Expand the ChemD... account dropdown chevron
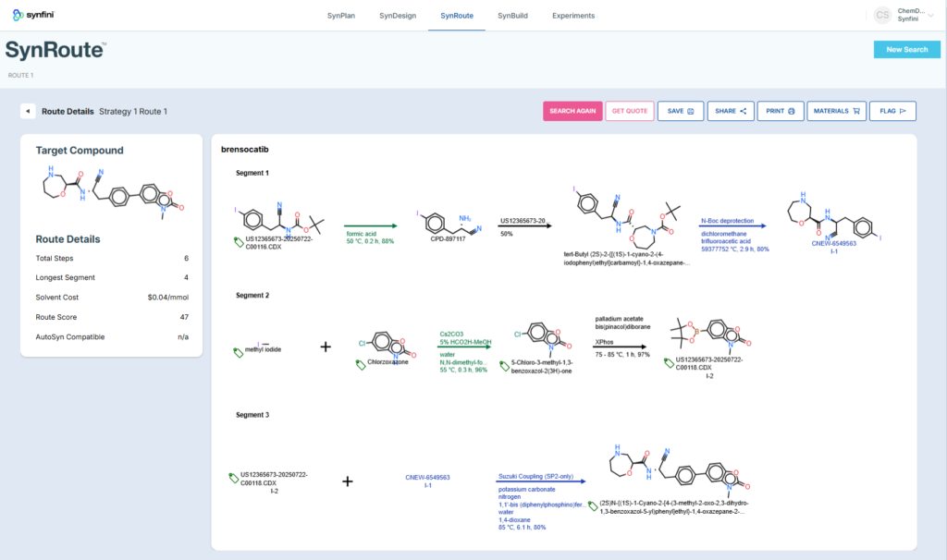The image size is (947, 560). (930, 15)
